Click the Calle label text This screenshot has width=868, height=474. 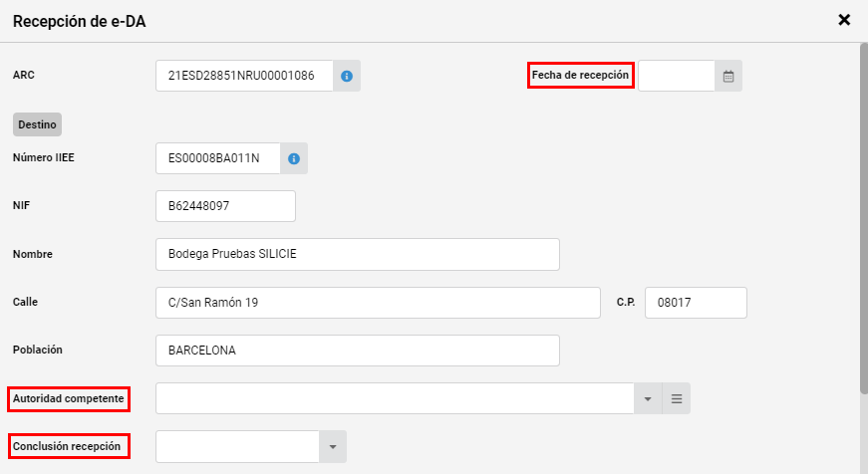coord(26,302)
